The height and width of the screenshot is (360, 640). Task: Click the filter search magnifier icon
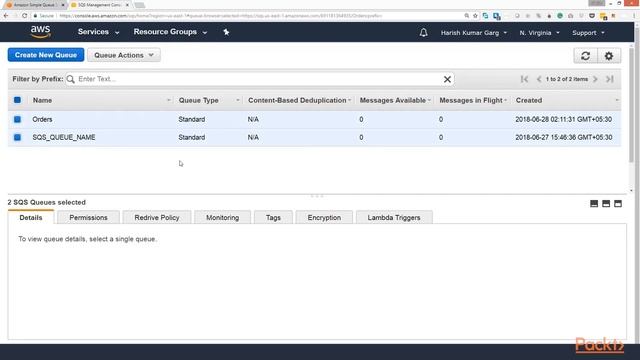click(71, 79)
